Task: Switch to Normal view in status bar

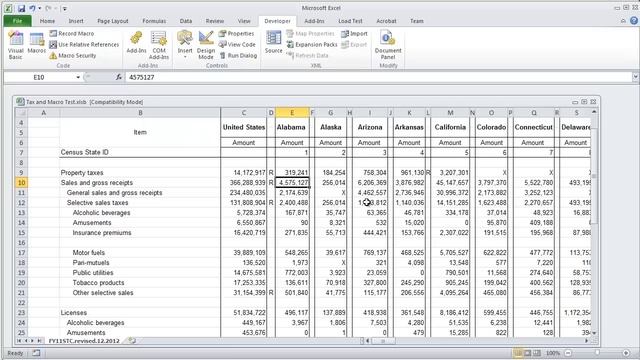Action: tap(518, 353)
